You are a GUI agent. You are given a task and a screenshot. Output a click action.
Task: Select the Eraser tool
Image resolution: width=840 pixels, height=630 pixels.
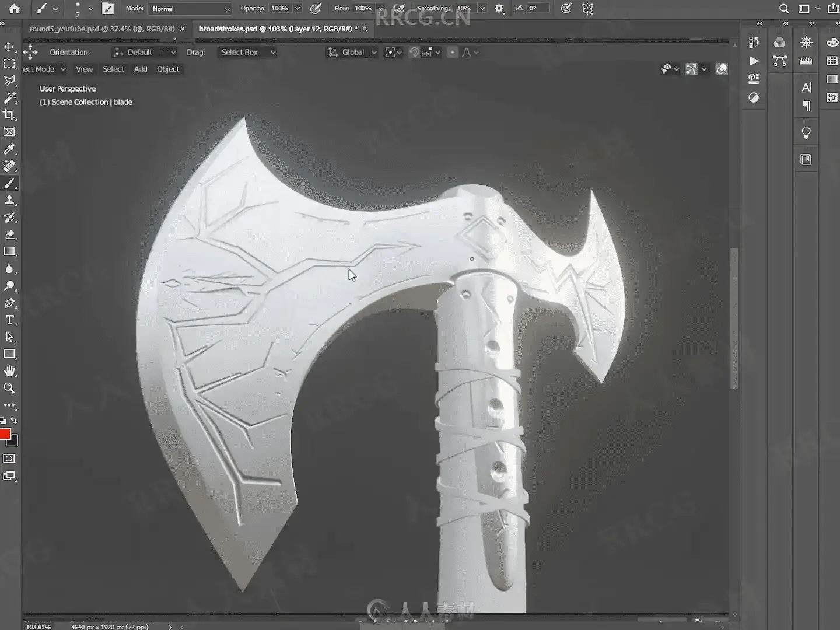pos(9,235)
